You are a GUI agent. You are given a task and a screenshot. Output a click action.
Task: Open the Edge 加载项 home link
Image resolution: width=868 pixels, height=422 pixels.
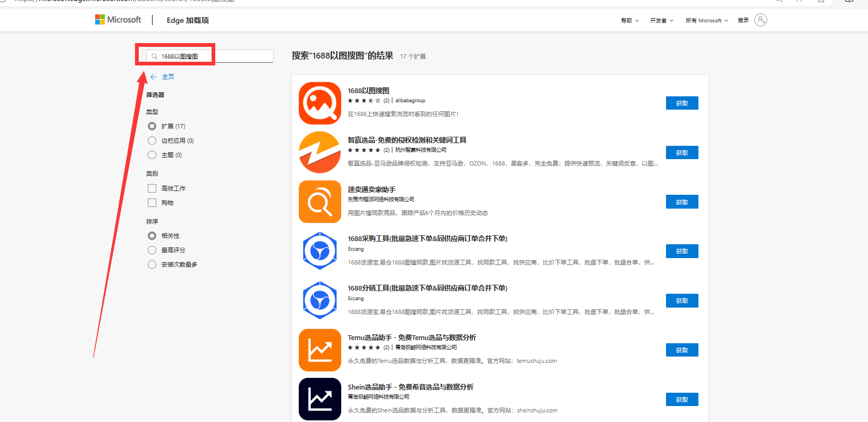point(188,20)
